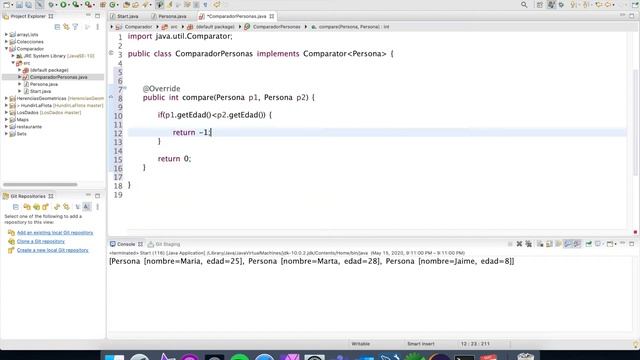
Task: Click the Save icon in the main toolbar
Action: tap(19, 5)
